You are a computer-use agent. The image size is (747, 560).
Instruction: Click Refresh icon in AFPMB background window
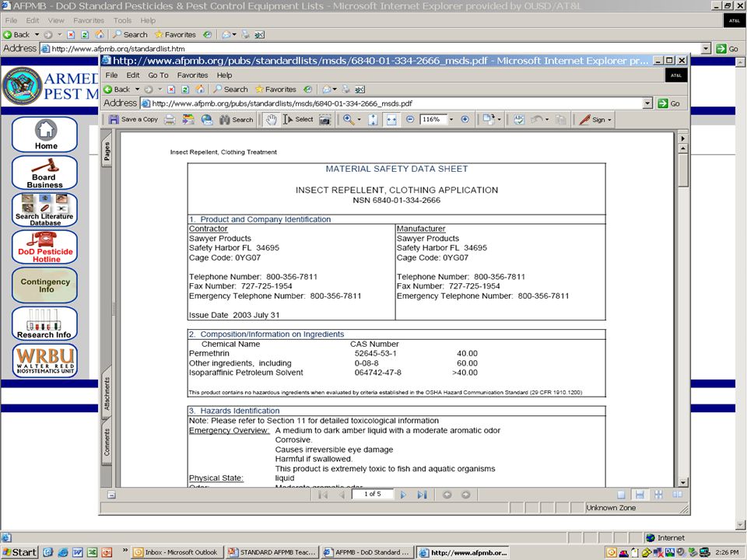click(x=85, y=34)
